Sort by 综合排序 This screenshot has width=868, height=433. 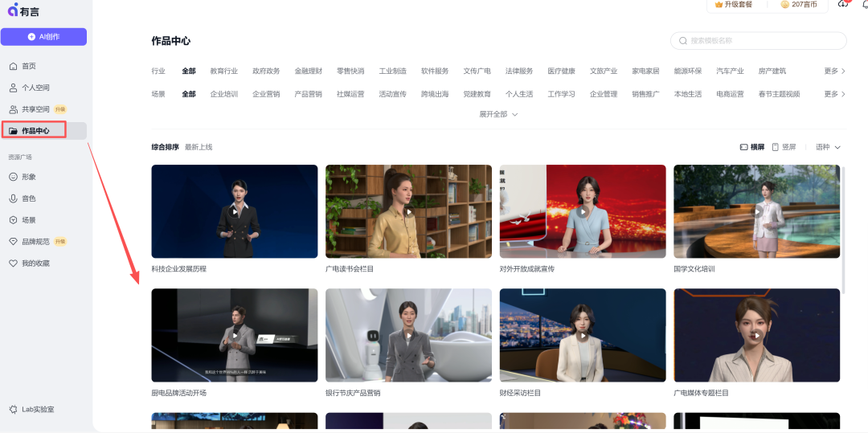pyautogui.click(x=165, y=147)
